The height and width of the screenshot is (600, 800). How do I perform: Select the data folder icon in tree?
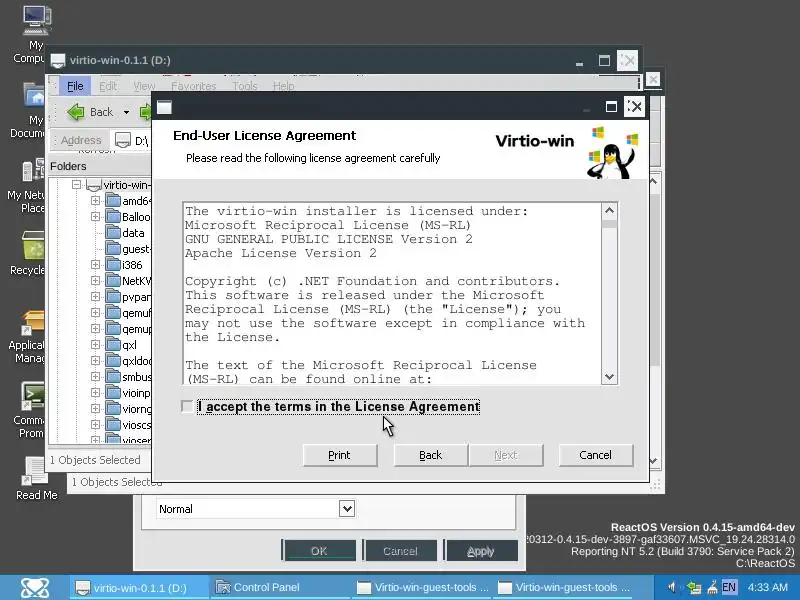pos(113,233)
